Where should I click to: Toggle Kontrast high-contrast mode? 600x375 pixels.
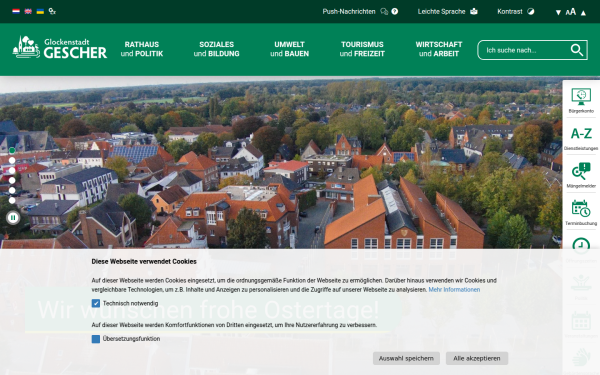pyautogui.click(x=515, y=11)
